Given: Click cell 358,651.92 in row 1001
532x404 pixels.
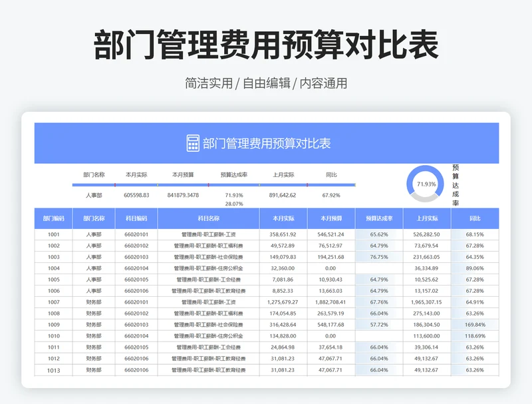Looking at the screenshot, I should point(283,234).
